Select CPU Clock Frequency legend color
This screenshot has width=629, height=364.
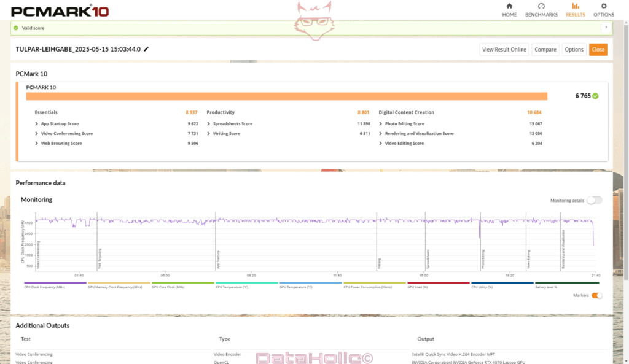55,283
